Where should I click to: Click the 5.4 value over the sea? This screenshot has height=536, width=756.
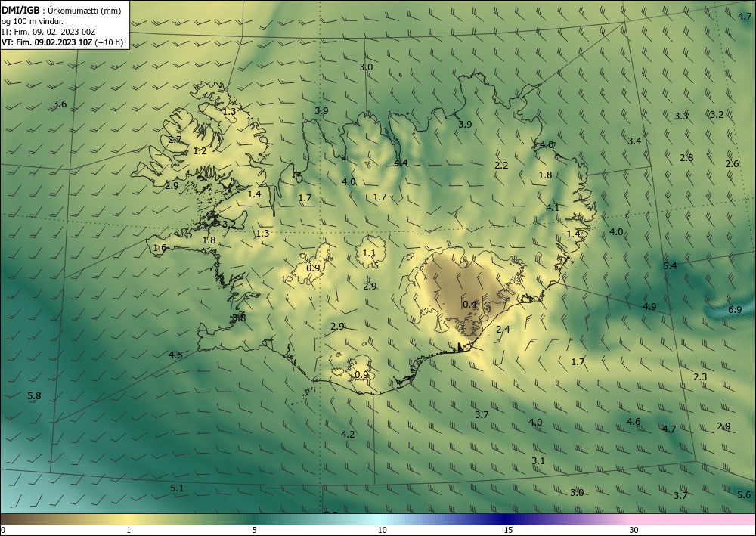670,266
